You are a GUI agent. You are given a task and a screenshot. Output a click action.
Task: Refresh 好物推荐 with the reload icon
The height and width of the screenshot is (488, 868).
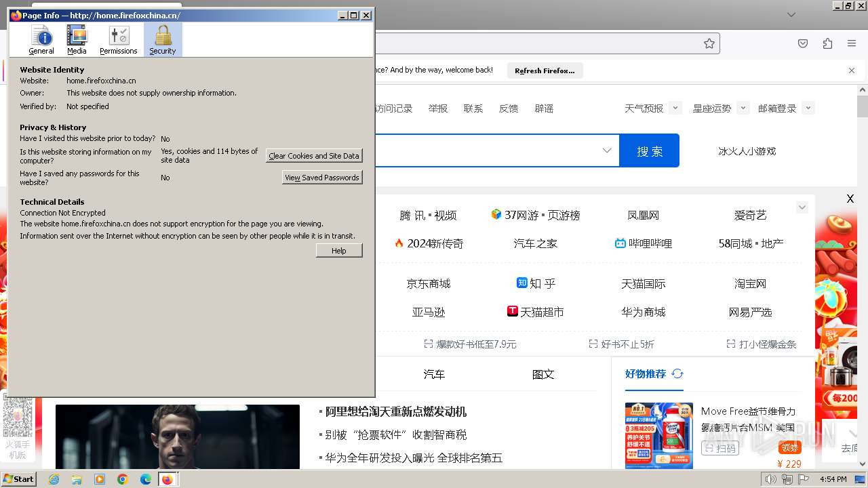pyautogui.click(x=677, y=373)
